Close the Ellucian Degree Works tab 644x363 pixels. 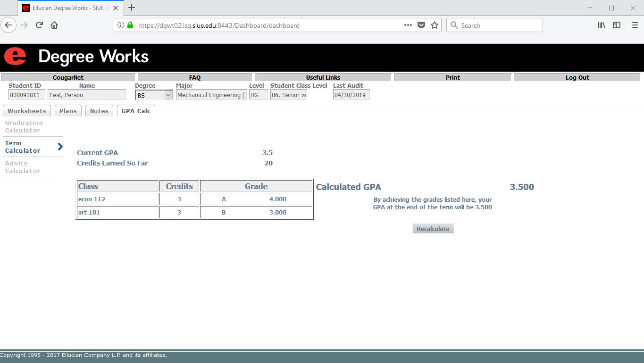116,8
